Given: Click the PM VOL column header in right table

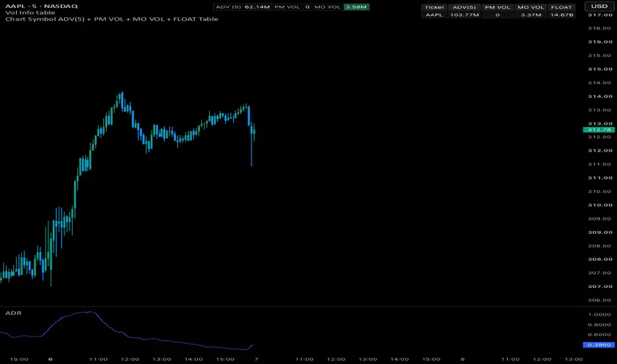Looking at the screenshot, I should tap(497, 7).
